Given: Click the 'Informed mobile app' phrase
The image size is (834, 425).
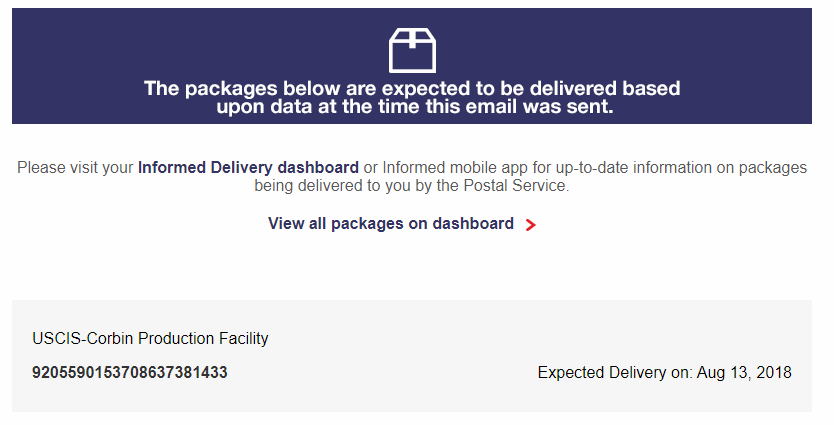Looking at the screenshot, I should click(455, 168).
